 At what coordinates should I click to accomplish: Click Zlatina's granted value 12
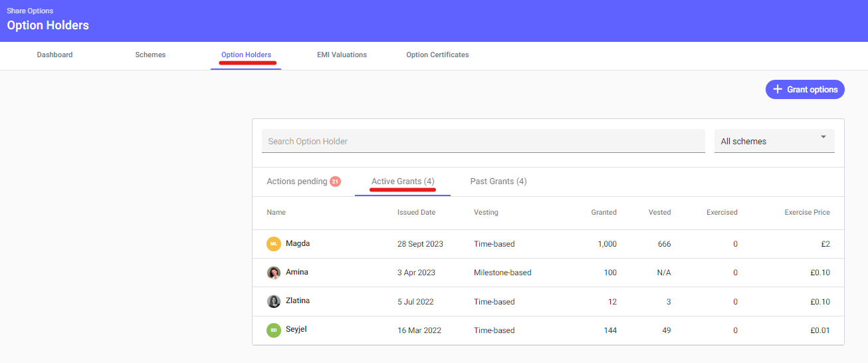pos(612,302)
